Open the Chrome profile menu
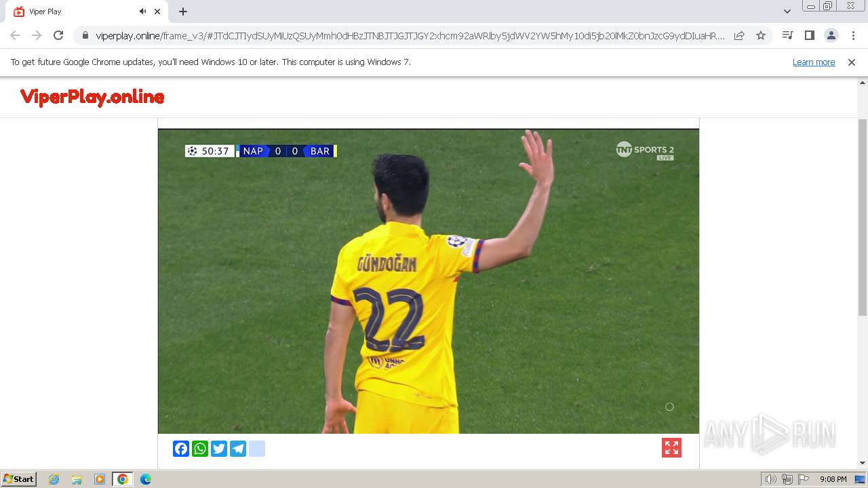Screen dimensions: 868x488 831,35
